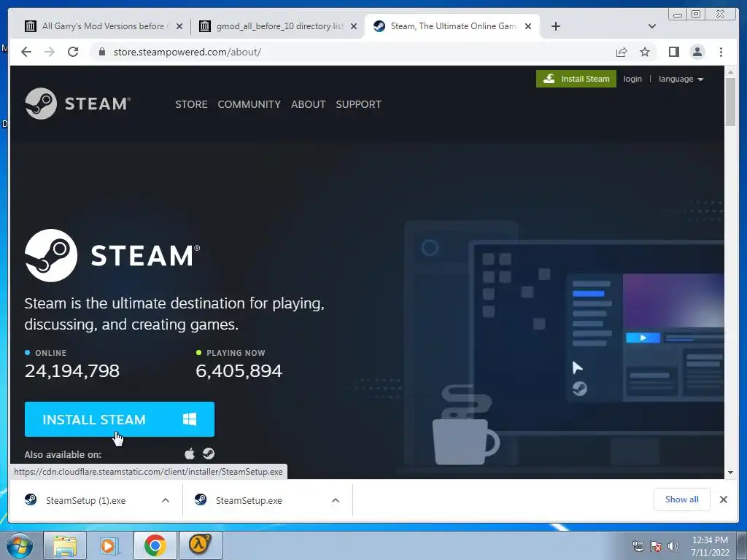Click the volume speaker tray icon
This screenshot has width=747, height=560.
(673, 546)
